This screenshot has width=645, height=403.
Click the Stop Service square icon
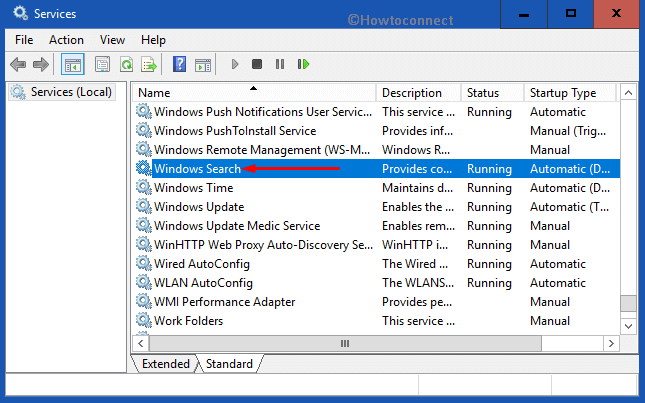(257, 64)
